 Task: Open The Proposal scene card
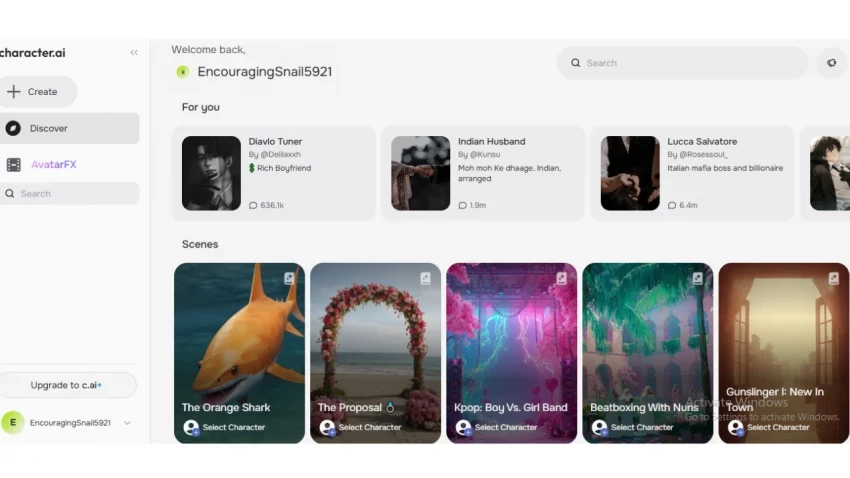coord(376,353)
